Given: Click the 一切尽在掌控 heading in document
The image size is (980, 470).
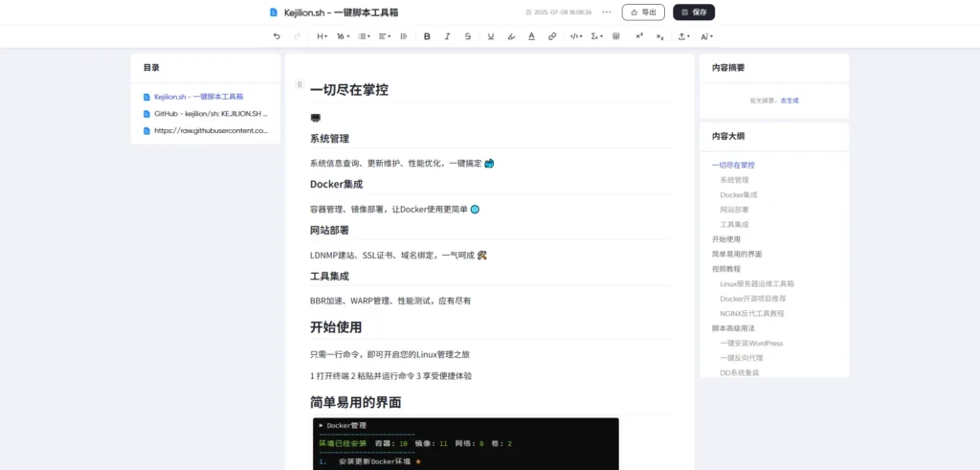Looking at the screenshot, I should (349, 90).
